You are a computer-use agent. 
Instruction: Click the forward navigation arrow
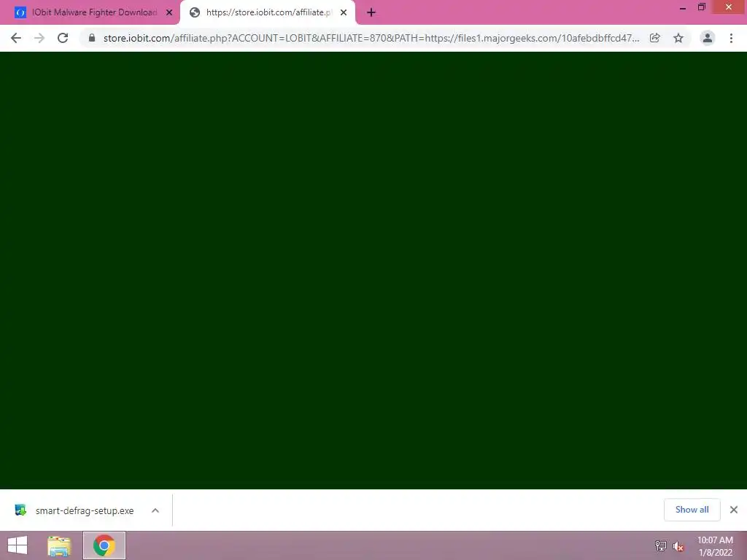click(39, 38)
